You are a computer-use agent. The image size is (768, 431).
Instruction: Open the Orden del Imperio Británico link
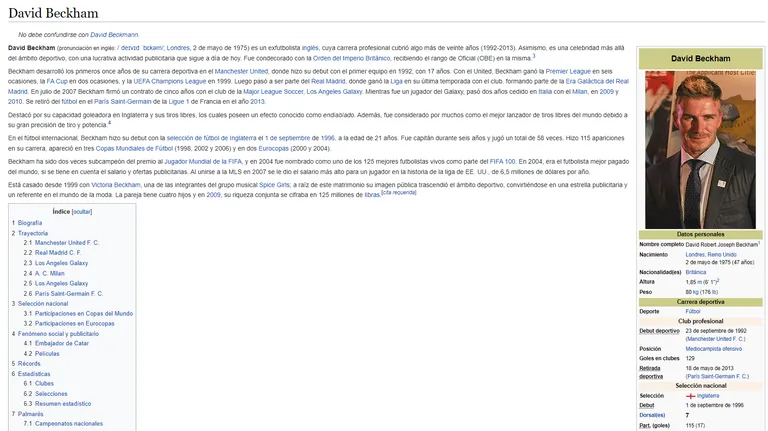(x=352, y=58)
